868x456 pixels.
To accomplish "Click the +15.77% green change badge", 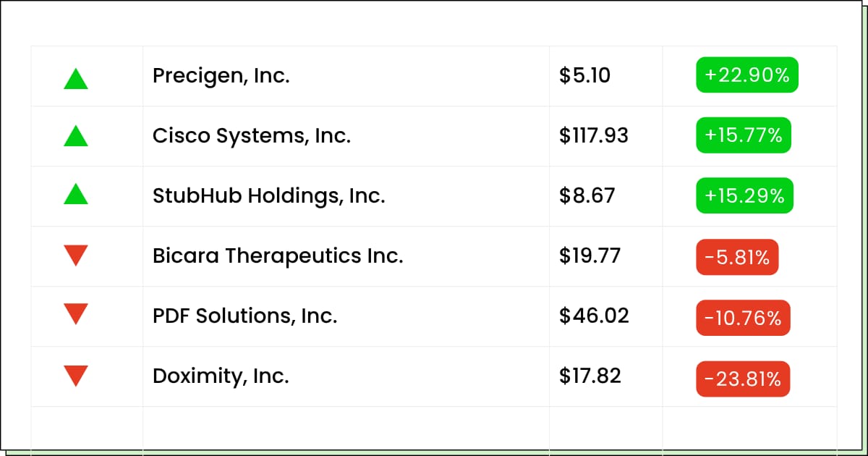I will pyautogui.click(x=744, y=135).
